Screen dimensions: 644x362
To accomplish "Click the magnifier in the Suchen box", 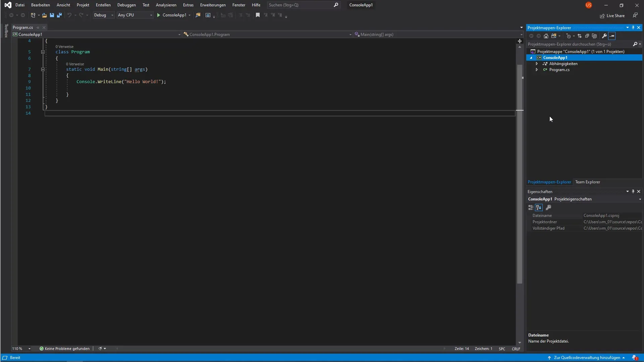I will [x=336, y=5].
